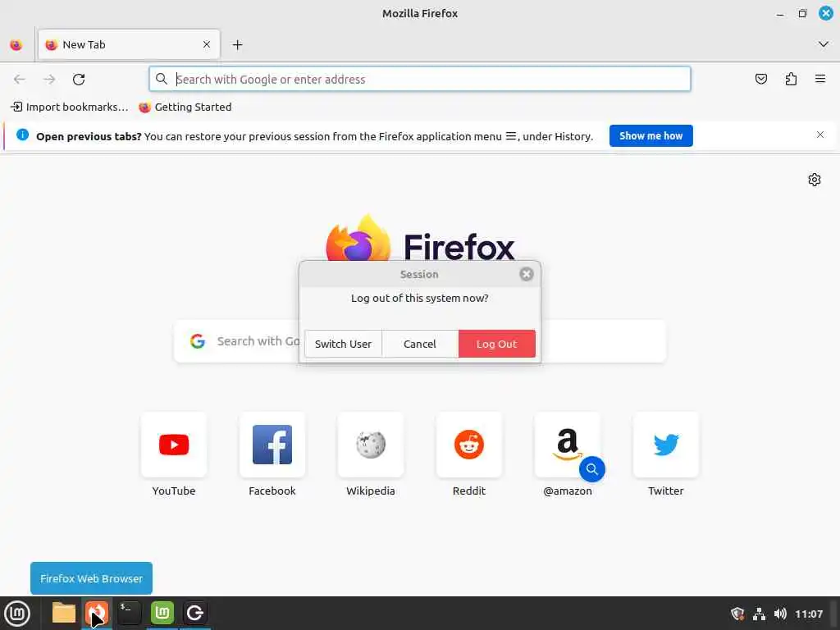Open the Terminal from taskbar

(x=129, y=613)
